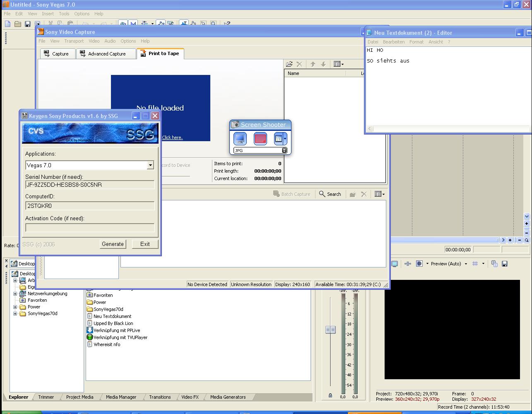The height and width of the screenshot is (414, 532).
Task: Switch to the Advanced Capture tab
Action: [x=106, y=54]
